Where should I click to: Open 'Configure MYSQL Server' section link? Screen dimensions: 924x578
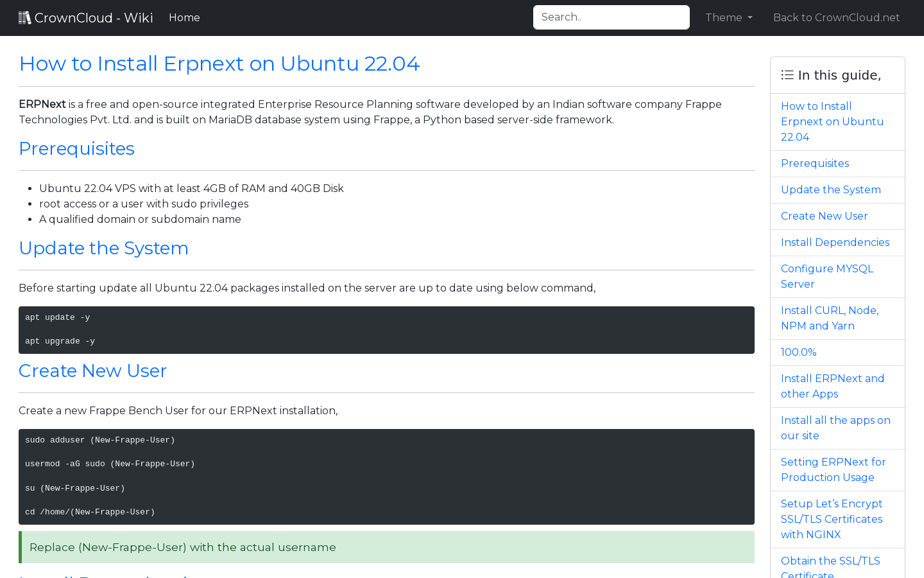point(826,276)
